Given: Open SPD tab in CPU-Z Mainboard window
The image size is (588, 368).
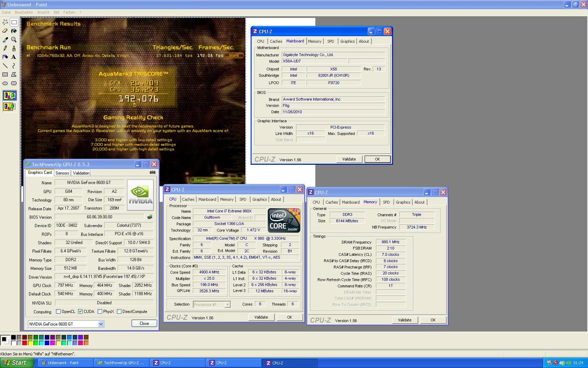Looking at the screenshot, I should [x=331, y=41].
